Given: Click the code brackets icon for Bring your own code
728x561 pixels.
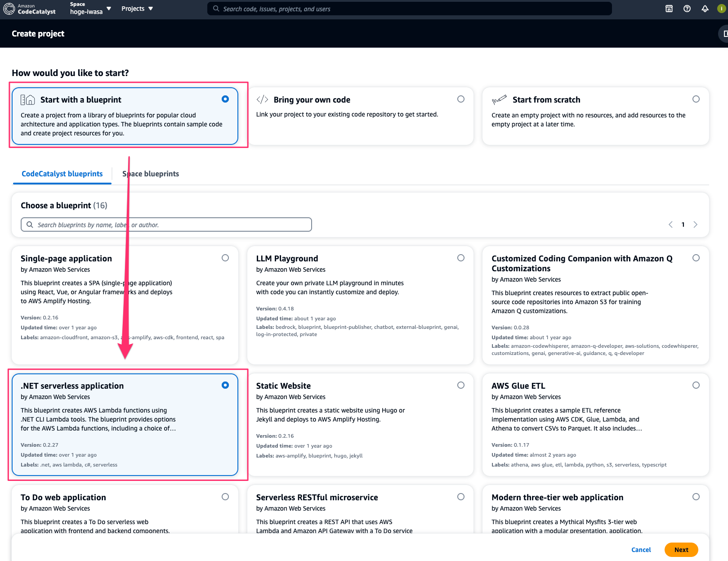Looking at the screenshot, I should [262, 99].
